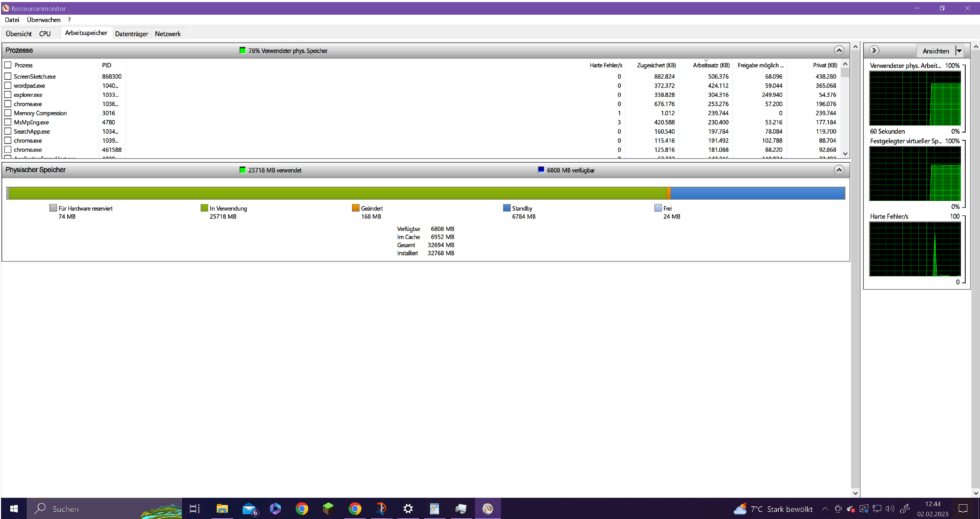The width and height of the screenshot is (980, 519).
Task: Sort by Arbeitssatz (KB) column header
Action: [711, 65]
